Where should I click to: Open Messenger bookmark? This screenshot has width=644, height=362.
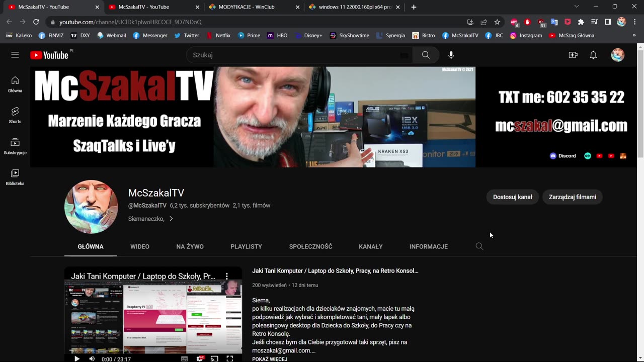(150, 36)
